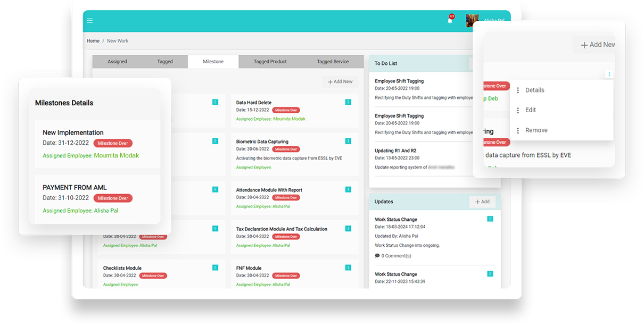Open options icon for first Work Status Change

click(490, 219)
